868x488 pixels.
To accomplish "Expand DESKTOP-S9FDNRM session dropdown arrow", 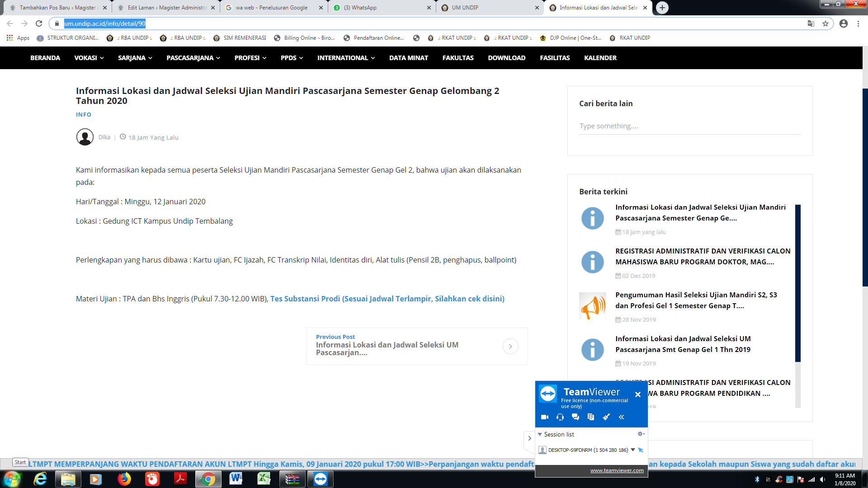I will click(633, 450).
